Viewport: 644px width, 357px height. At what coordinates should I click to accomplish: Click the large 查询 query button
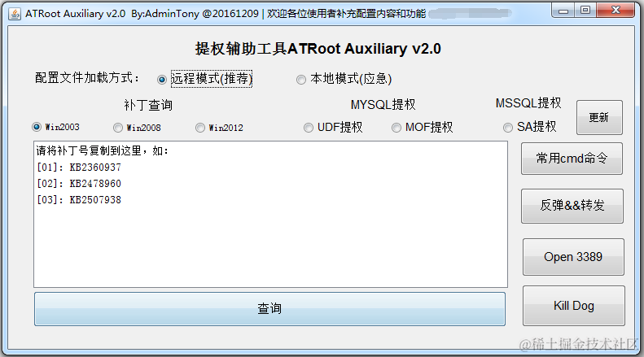point(269,309)
